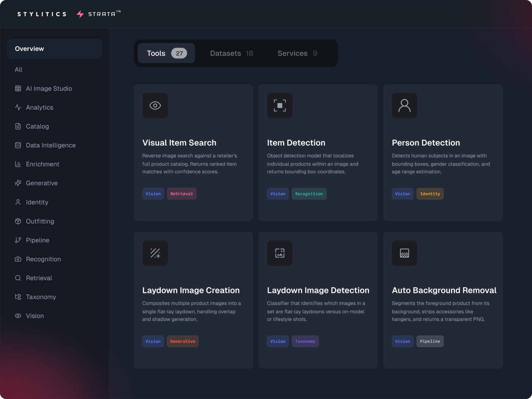Click the Stylitics logo text
The image size is (532, 399).
pos(42,14)
